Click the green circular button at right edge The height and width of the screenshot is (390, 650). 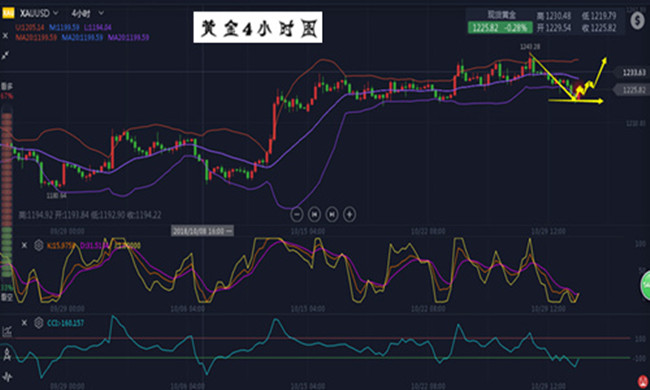point(646,285)
